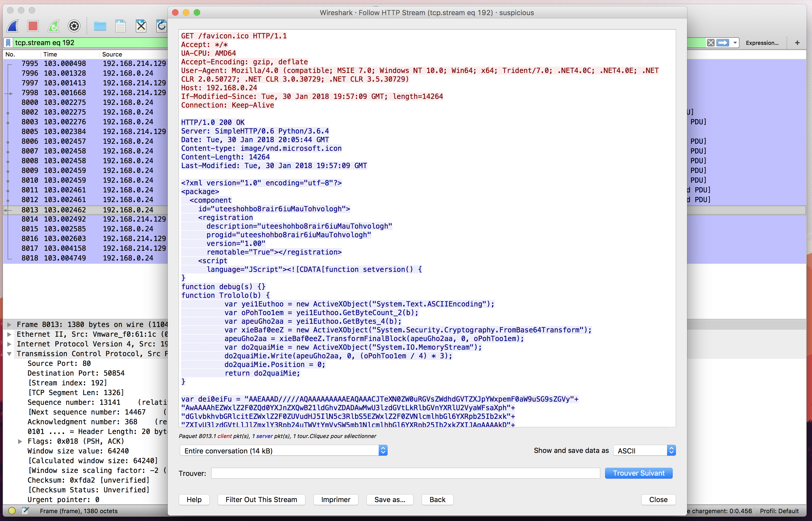Restart the current capture with the green fin icon
Viewport: 812px width, 521px height.
pyautogui.click(x=53, y=26)
